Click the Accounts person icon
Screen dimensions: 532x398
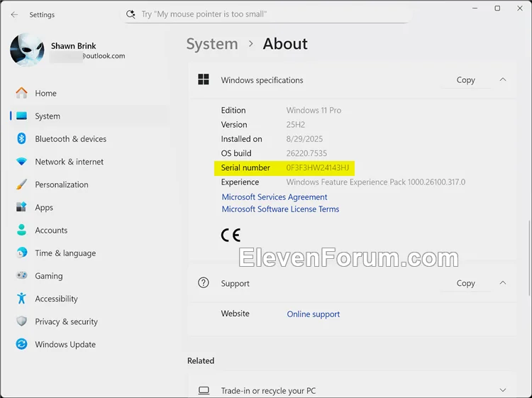[x=21, y=230]
